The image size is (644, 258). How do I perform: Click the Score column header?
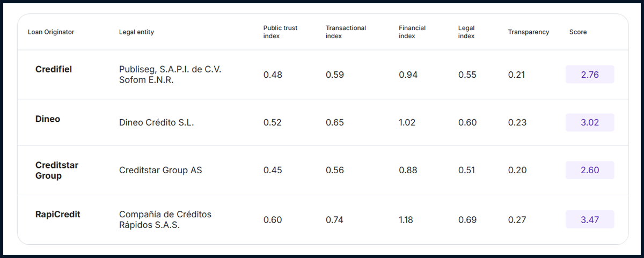[x=578, y=32]
